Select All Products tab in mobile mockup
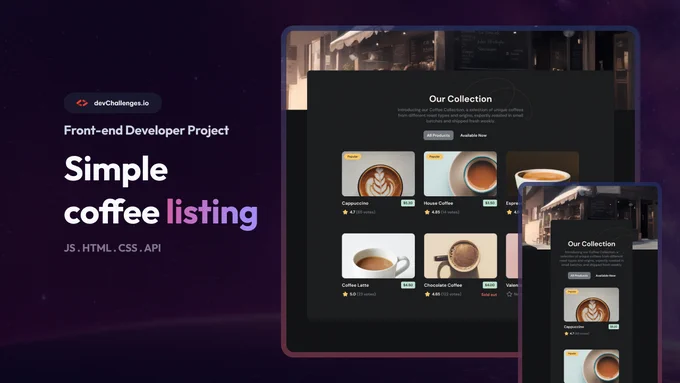This screenshot has height=383, width=680. [579, 275]
